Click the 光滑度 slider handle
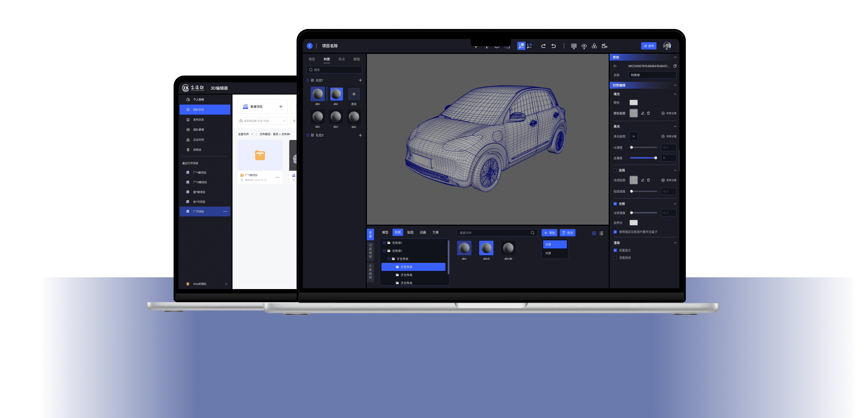 pyautogui.click(x=631, y=147)
